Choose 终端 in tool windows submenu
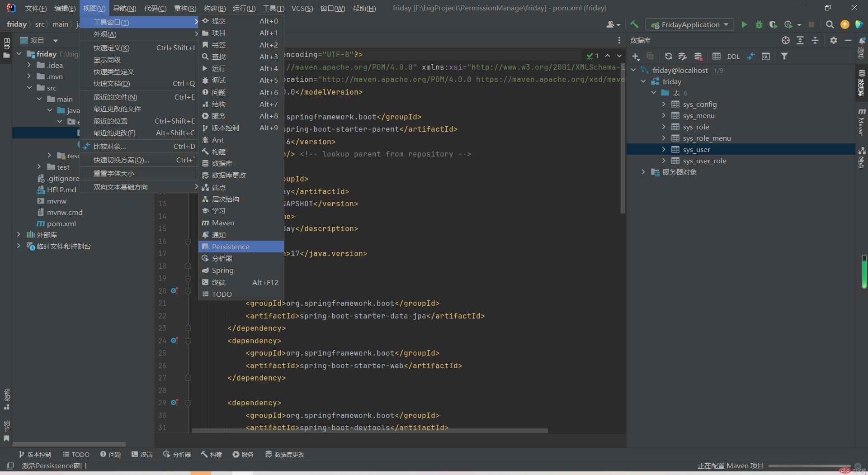 (x=241, y=282)
